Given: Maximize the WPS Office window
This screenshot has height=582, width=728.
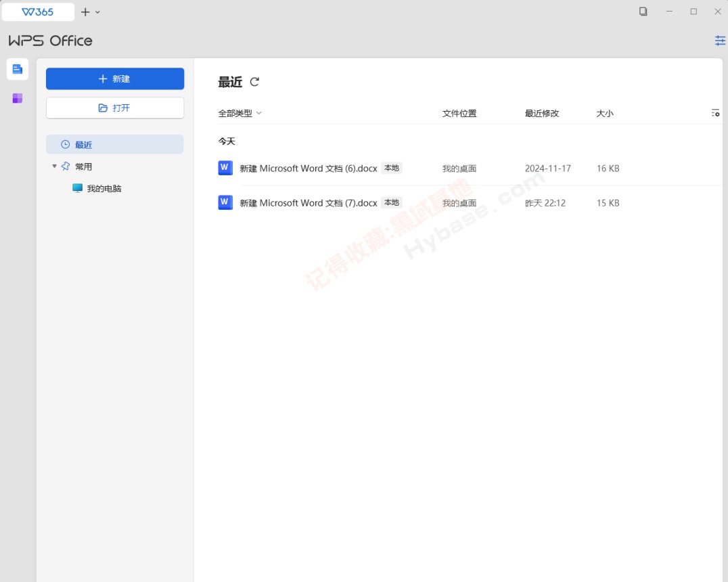Looking at the screenshot, I should point(693,12).
